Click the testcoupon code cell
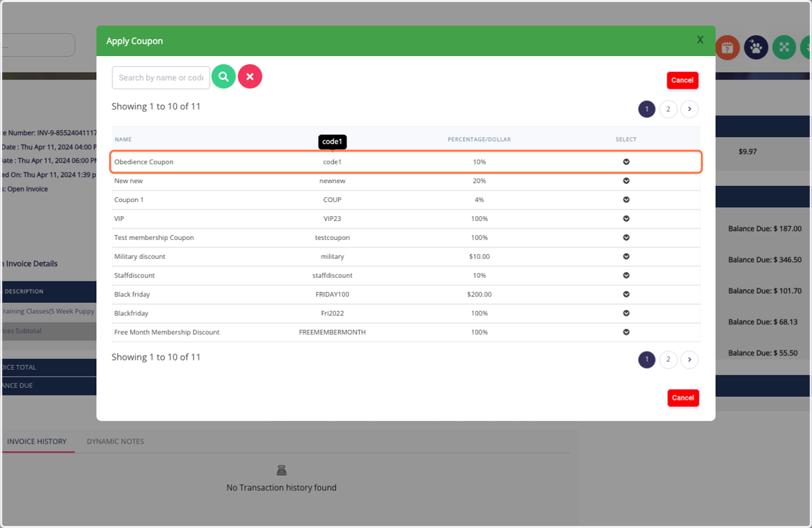This screenshot has height=528, width=812. 332,238
